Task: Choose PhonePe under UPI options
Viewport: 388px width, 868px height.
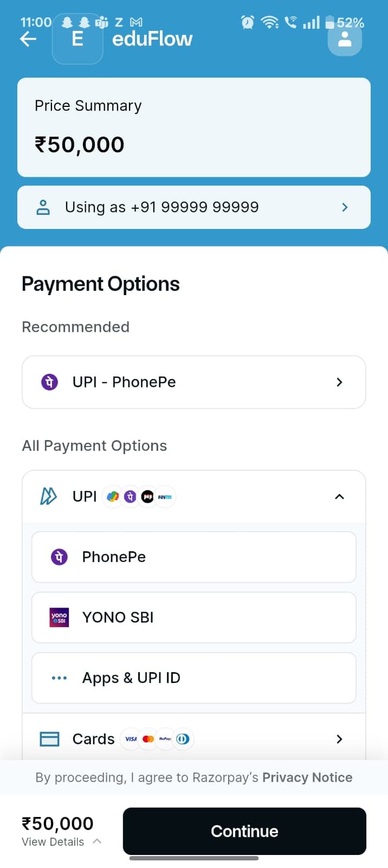Action: pyautogui.click(x=193, y=557)
